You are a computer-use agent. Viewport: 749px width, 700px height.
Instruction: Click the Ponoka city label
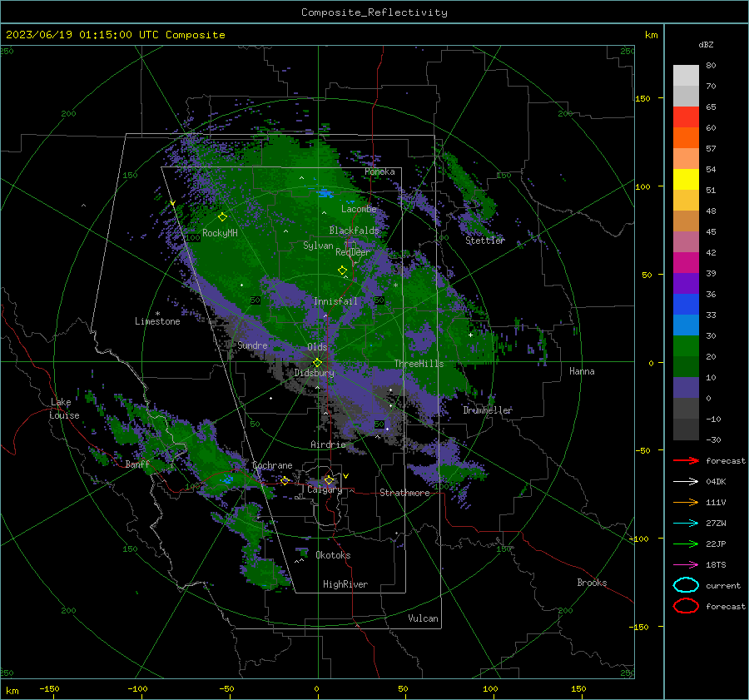click(379, 171)
